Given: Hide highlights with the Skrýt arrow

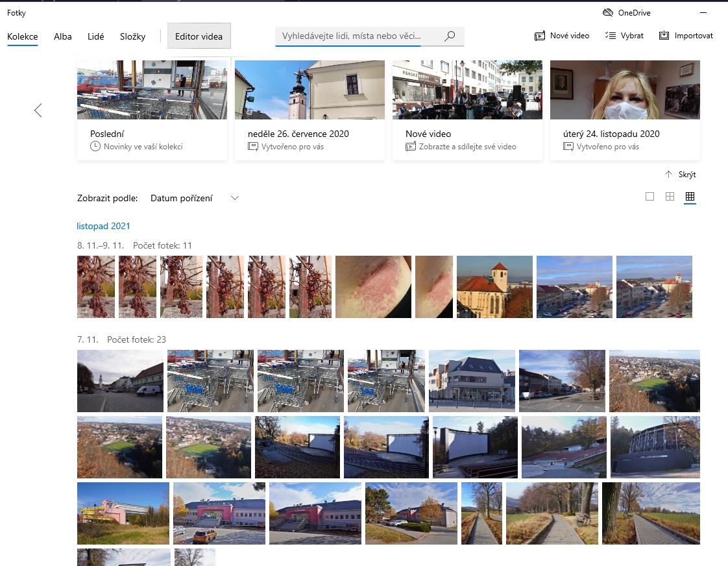Looking at the screenshot, I should click(668, 175).
